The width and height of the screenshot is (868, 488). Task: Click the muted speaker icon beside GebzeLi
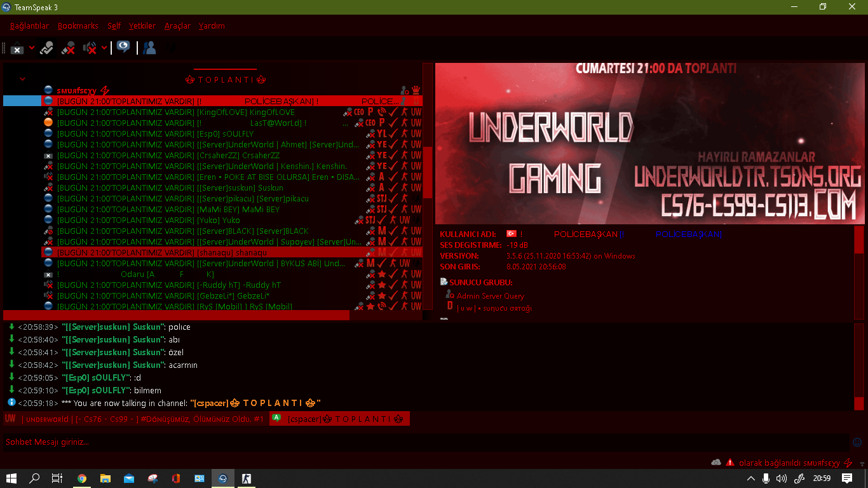48,295
